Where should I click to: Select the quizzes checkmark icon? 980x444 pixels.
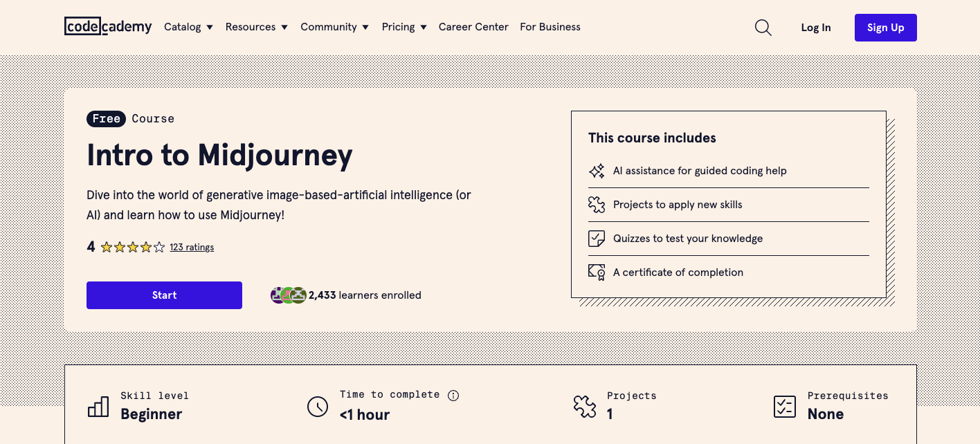point(597,238)
